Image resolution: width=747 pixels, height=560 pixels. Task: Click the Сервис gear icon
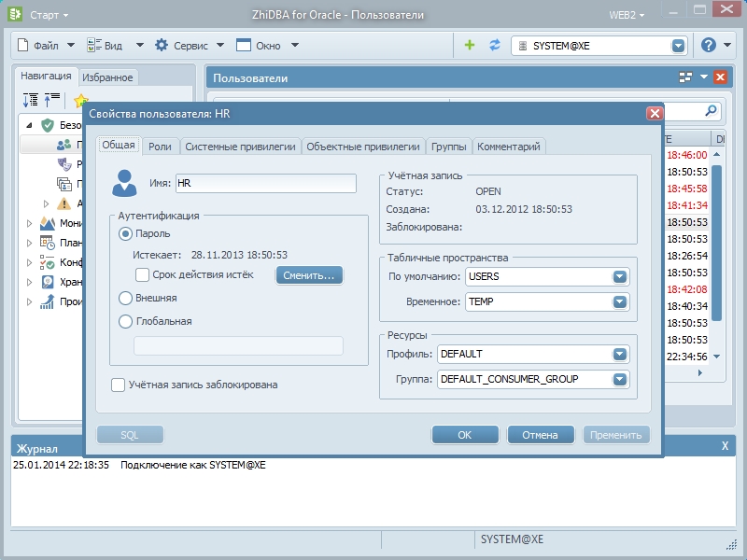[162, 45]
